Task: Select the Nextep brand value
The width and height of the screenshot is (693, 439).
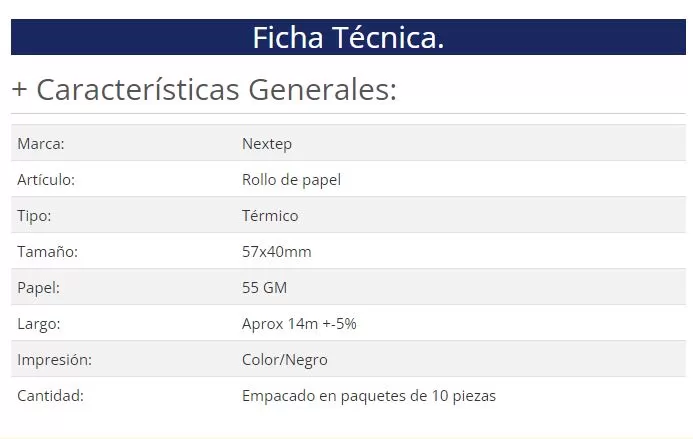Action: click(x=267, y=144)
